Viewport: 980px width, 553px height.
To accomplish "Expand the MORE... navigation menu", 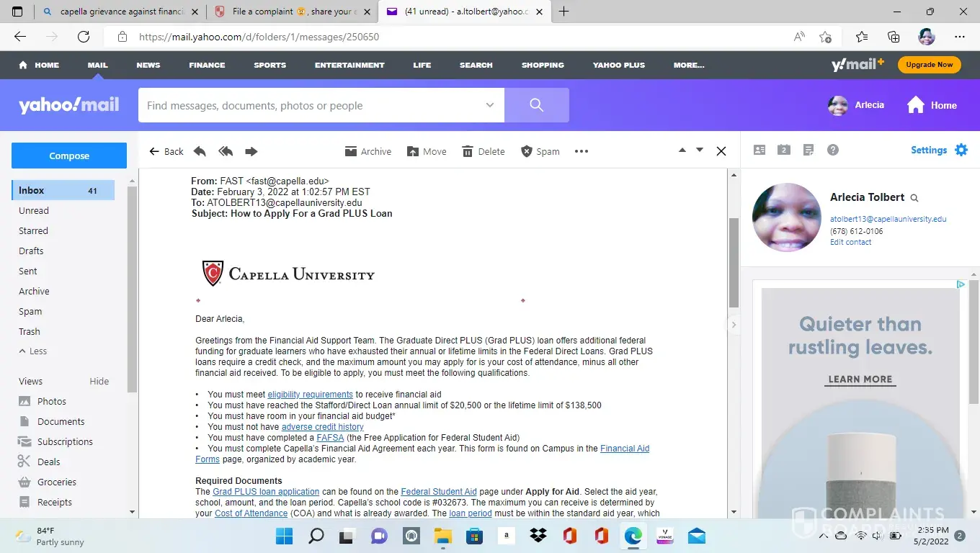I will click(689, 65).
